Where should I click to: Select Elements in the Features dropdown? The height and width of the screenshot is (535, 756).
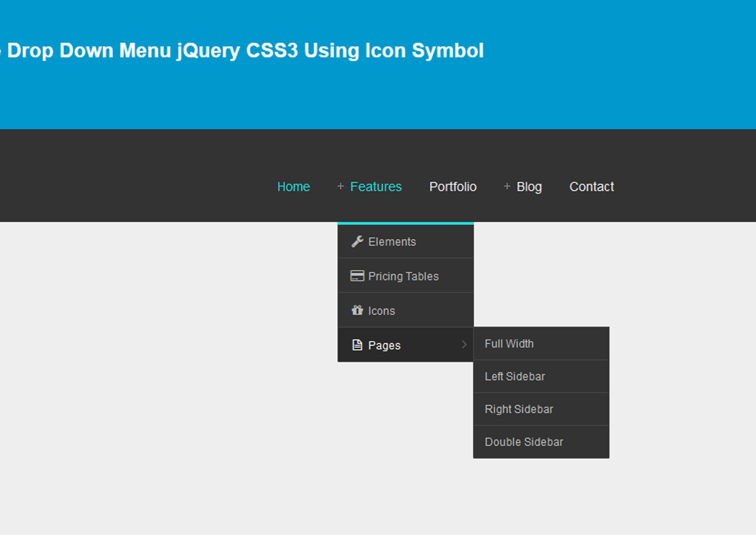[x=406, y=241]
